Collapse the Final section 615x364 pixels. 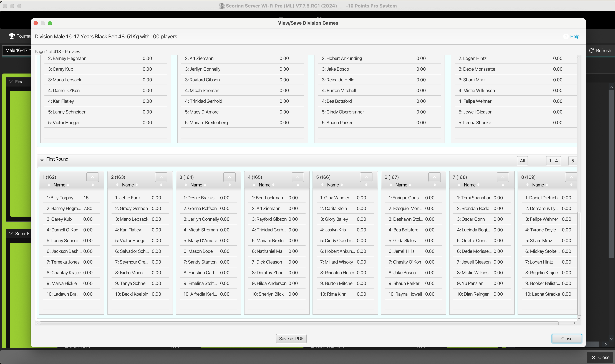[x=11, y=81]
